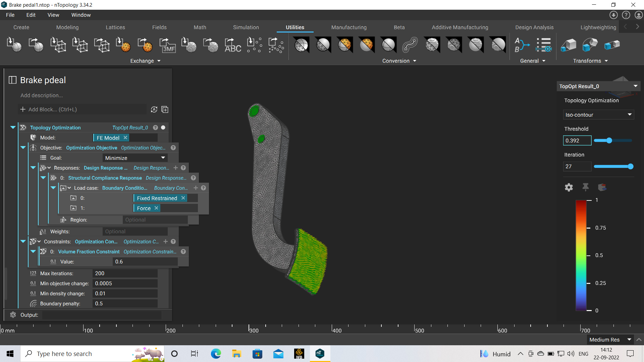
Task: Open the TopOpt Result_0 dropdown
Action: pyautogui.click(x=636, y=86)
